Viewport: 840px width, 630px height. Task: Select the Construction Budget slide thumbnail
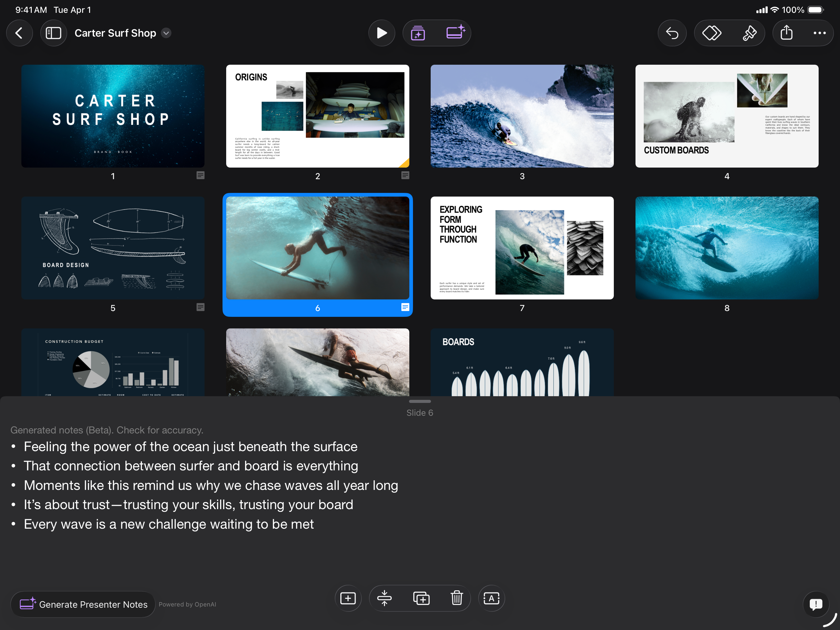coord(113,362)
